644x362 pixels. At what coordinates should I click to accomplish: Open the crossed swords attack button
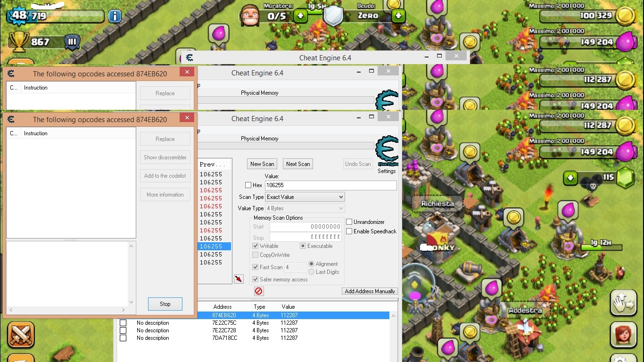pyautogui.click(x=21, y=334)
